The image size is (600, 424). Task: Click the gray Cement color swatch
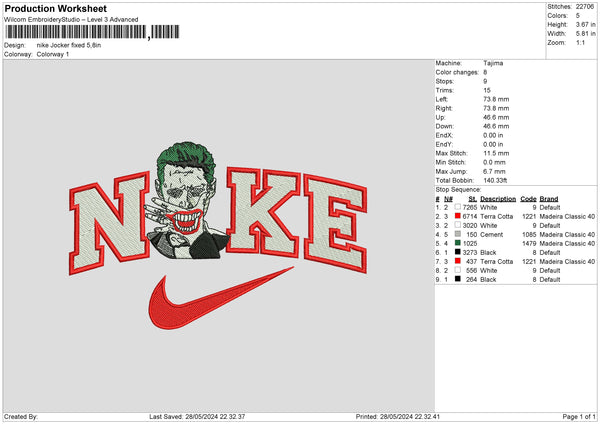pos(458,234)
